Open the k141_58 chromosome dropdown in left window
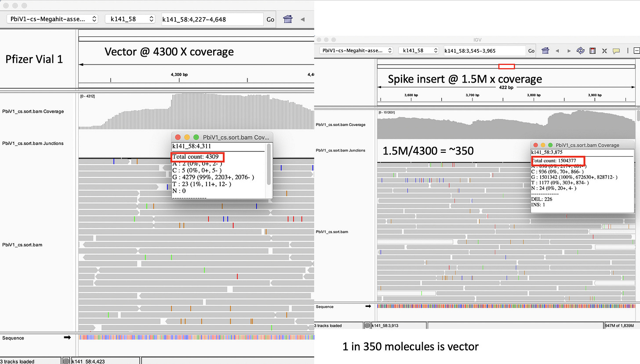Image resolution: width=640 pixels, height=364 pixels. tap(131, 19)
